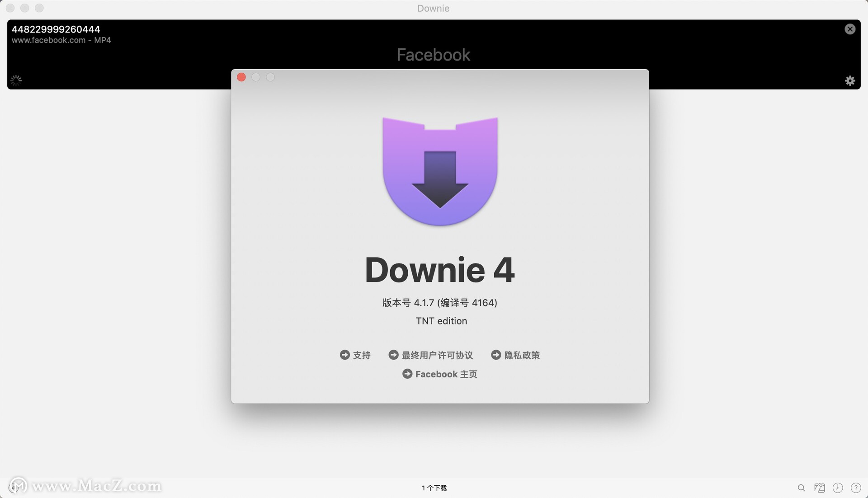Image resolution: width=868 pixels, height=498 pixels.
Task: Open the user-guided extraction browser icon
Action: point(819,488)
